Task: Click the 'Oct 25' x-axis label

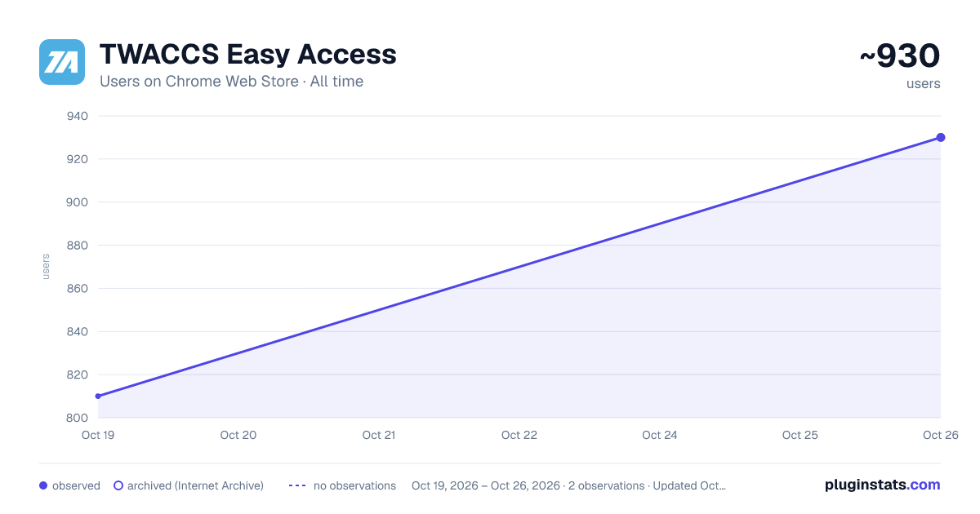Action: coord(800,435)
